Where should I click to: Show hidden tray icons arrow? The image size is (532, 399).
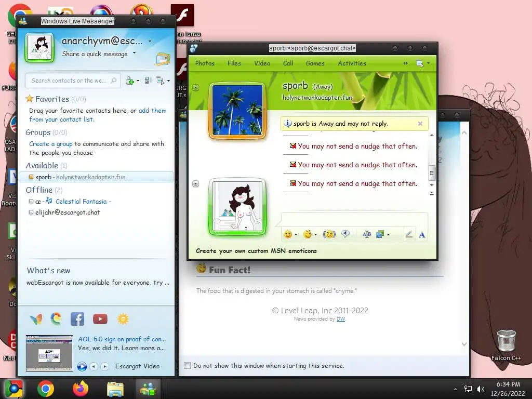[x=455, y=389]
